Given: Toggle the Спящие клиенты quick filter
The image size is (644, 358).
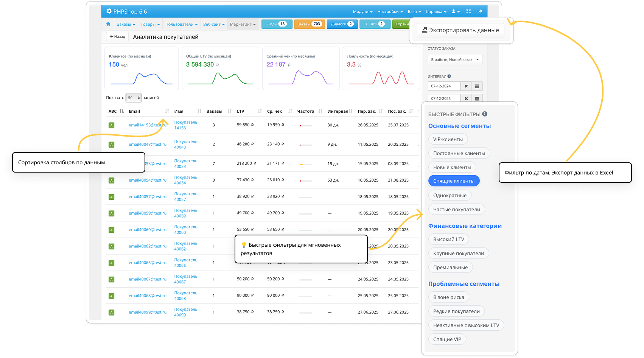Looking at the screenshot, I should pos(454,181).
